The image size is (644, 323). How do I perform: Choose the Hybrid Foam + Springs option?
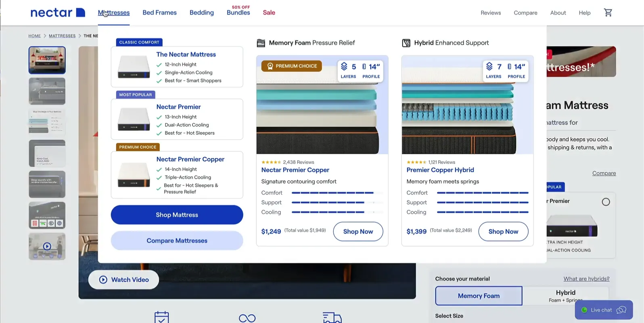pos(566,296)
